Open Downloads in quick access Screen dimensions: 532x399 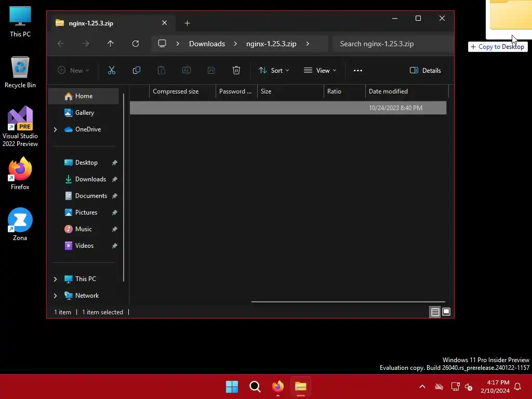84,179
